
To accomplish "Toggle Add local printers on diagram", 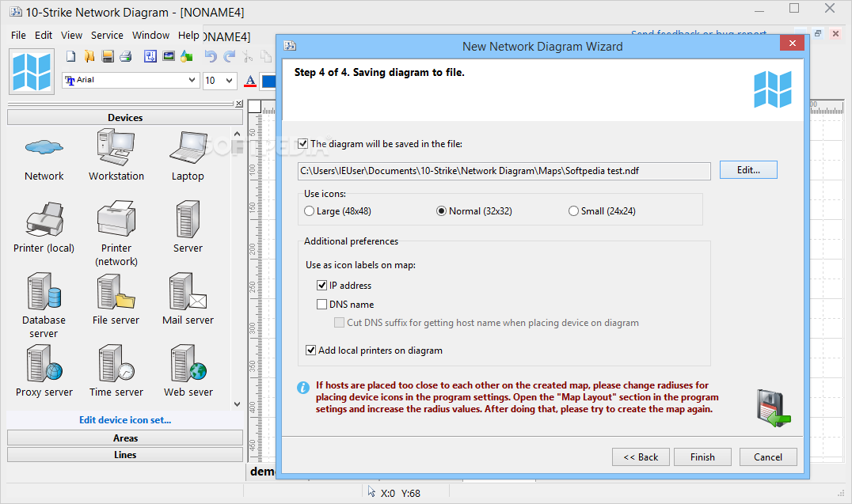I will (311, 351).
